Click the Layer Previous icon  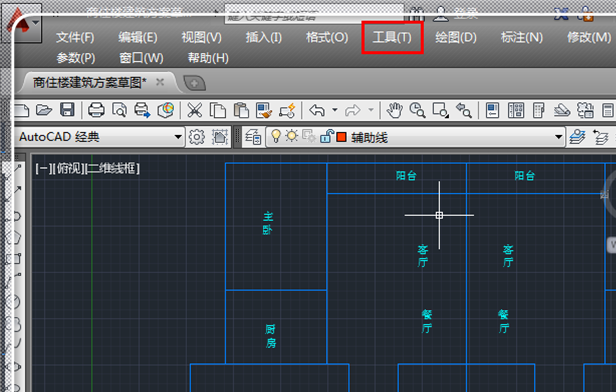pyautogui.click(x=600, y=137)
